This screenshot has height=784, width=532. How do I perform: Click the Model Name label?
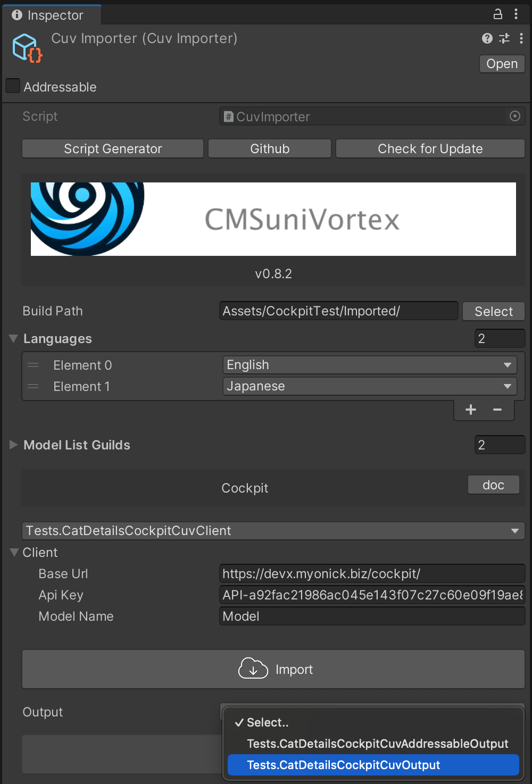(76, 616)
